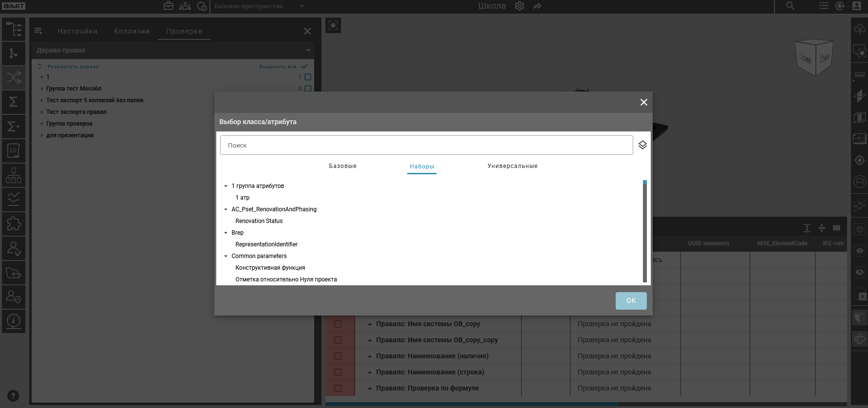Select the Renovation Status attribute
Image resolution: width=868 pixels, height=408 pixels.
(259, 221)
